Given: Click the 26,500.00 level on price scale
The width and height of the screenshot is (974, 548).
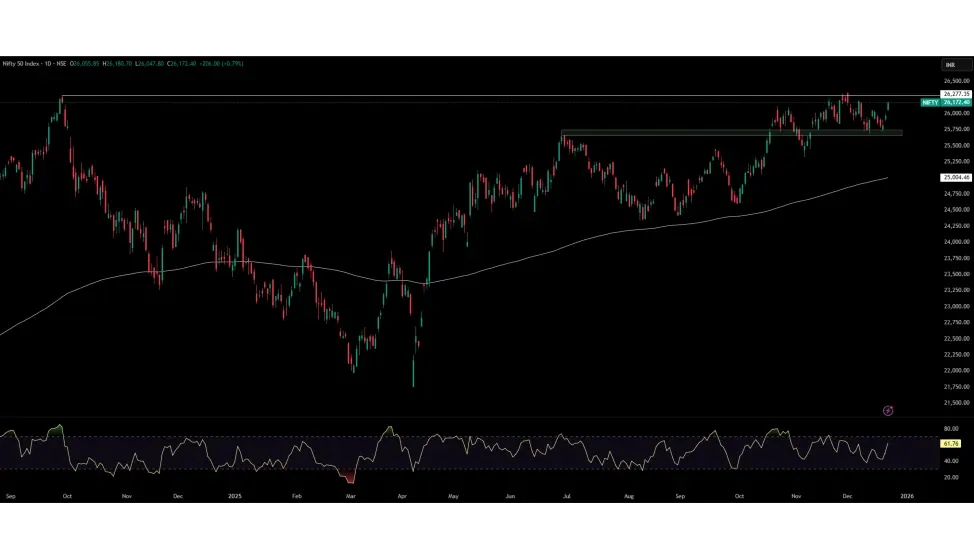Looking at the screenshot, I should tap(957, 81).
